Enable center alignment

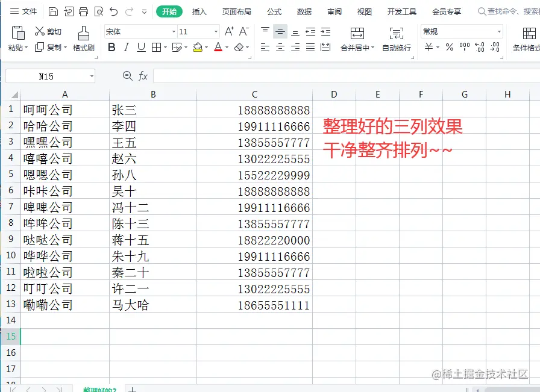[280, 46]
